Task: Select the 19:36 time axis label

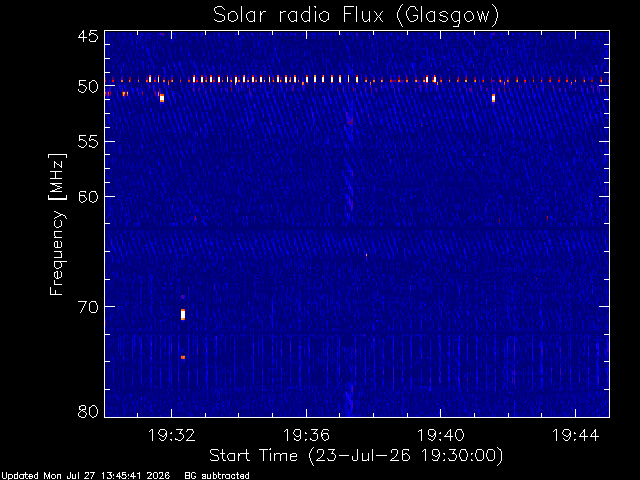Action: click(306, 435)
